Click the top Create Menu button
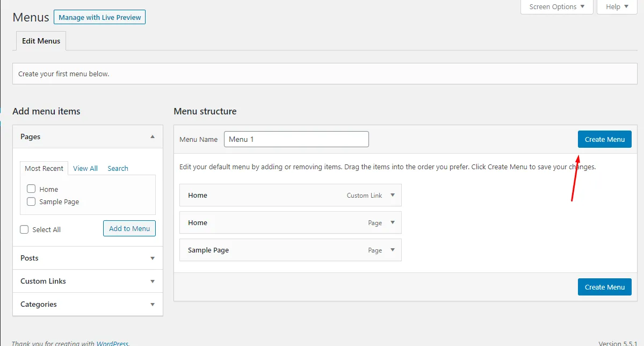 click(604, 140)
